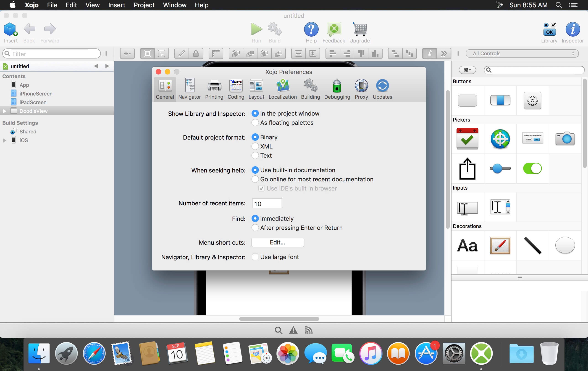Open the Debugging preferences tab

[x=337, y=89]
